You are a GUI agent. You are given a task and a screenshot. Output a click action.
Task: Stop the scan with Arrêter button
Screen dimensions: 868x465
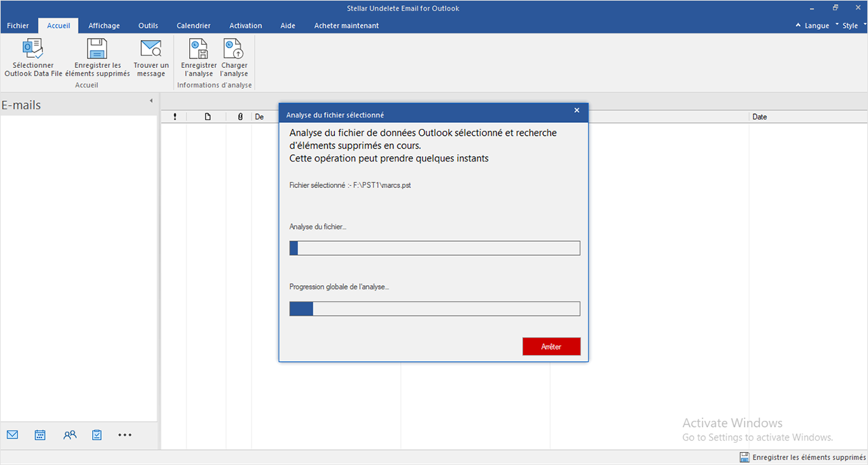click(551, 346)
